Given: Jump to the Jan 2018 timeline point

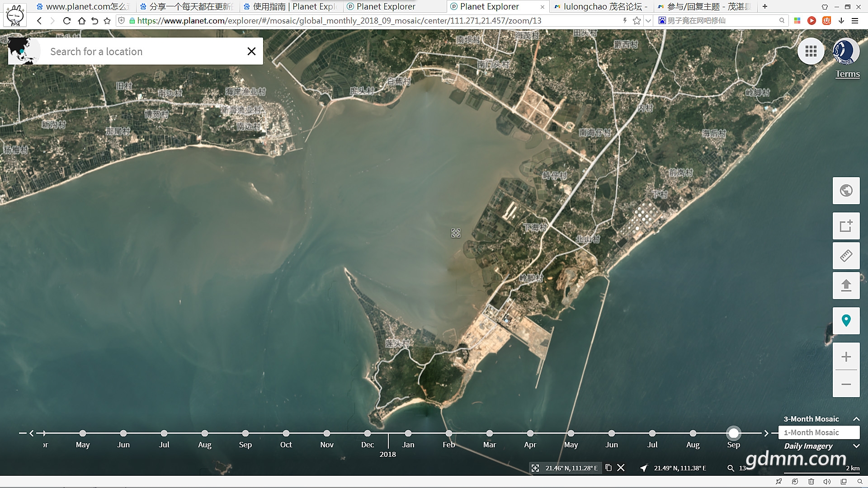Looking at the screenshot, I should pos(408,433).
